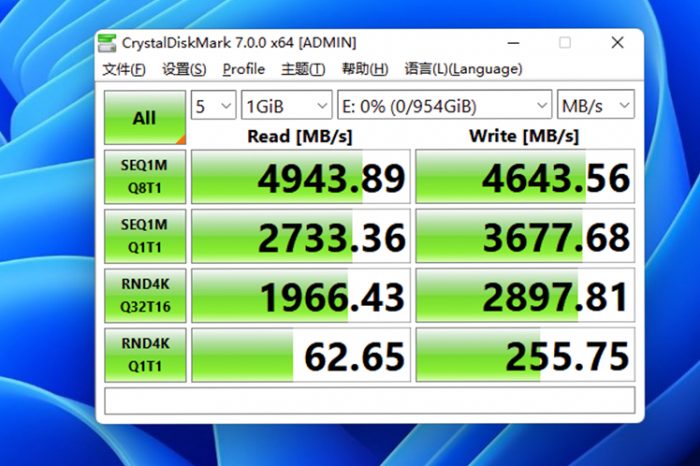Click the 3677.68 write result

(x=525, y=236)
